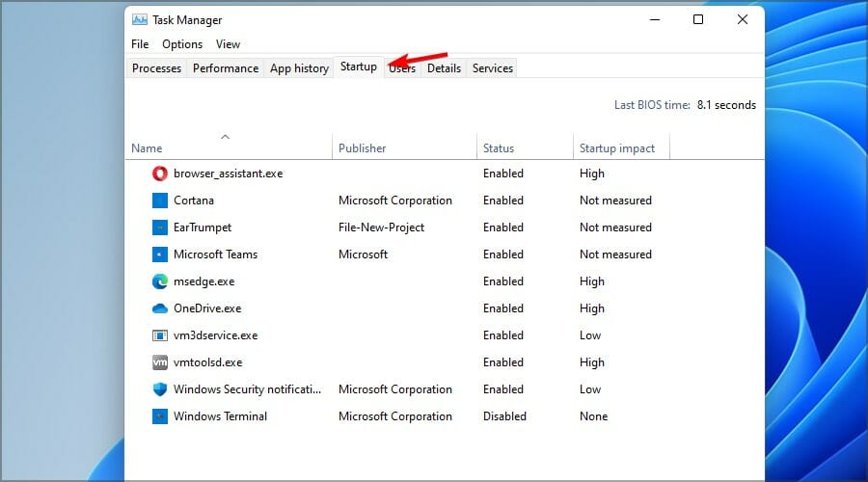Click the Edge msedge.exe icon
Image resolution: width=868 pixels, height=482 pixels.
159,281
